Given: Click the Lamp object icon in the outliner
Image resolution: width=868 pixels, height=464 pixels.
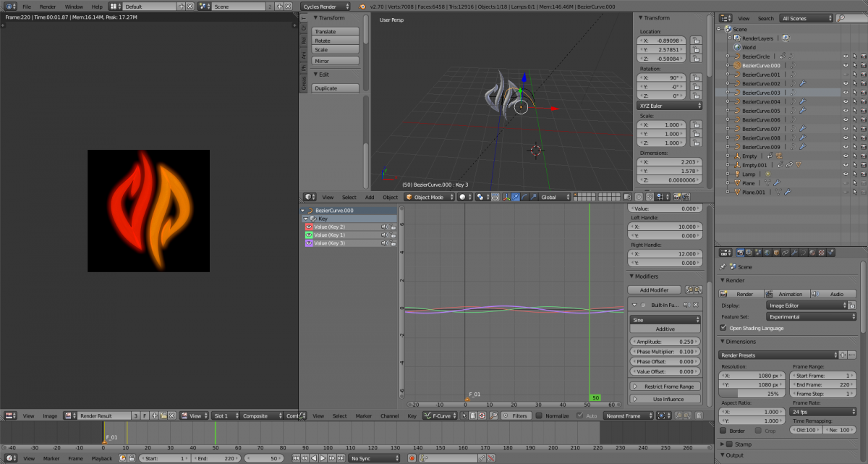Looking at the screenshot, I should [736, 174].
